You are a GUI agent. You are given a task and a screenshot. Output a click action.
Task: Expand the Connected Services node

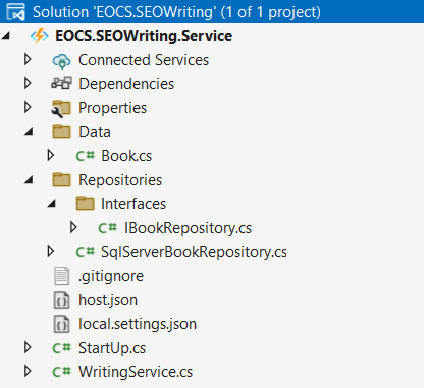tap(28, 59)
